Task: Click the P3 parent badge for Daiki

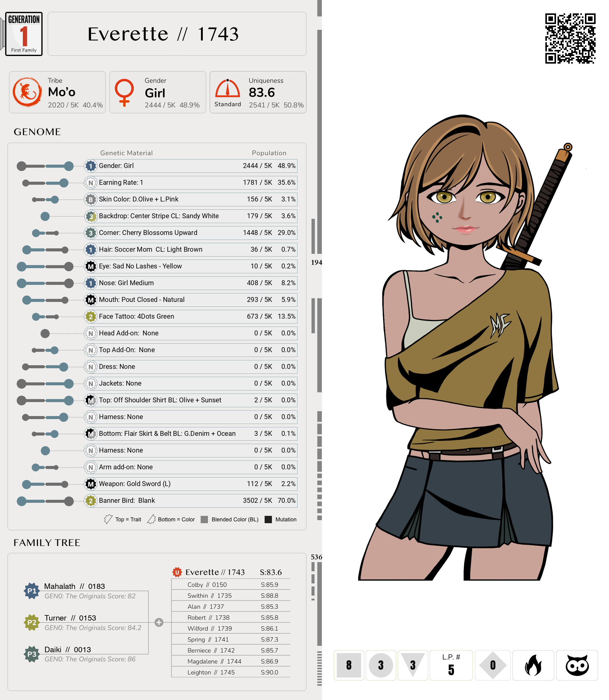Action: (32, 654)
